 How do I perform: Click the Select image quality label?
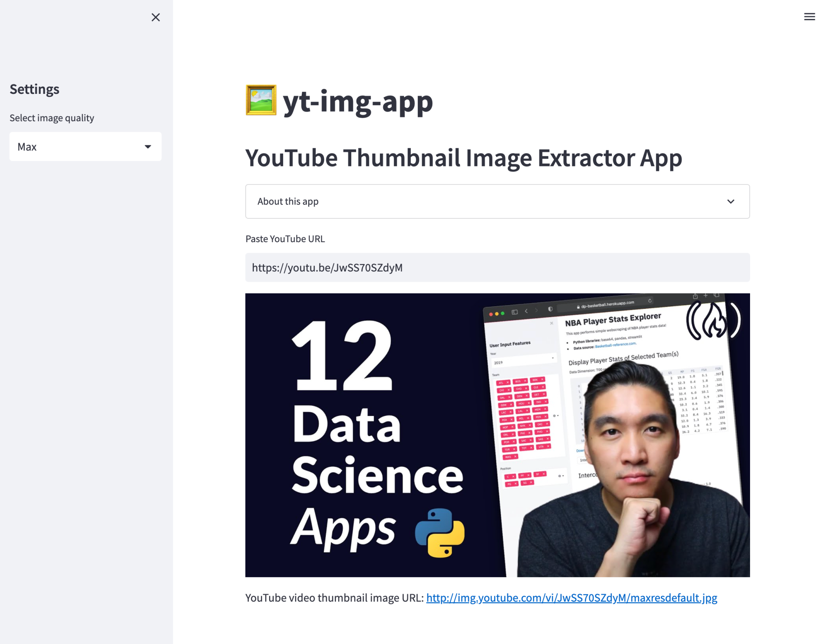coord(52,118)
